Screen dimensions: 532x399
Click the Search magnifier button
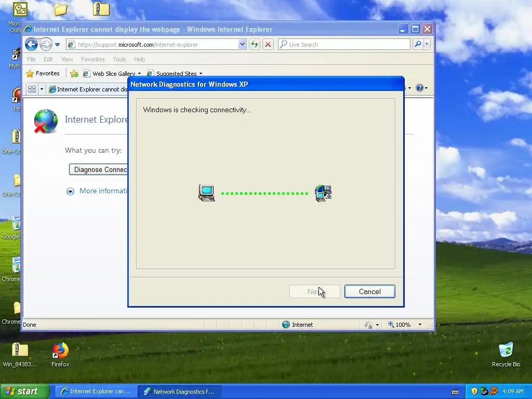point(418,45)
